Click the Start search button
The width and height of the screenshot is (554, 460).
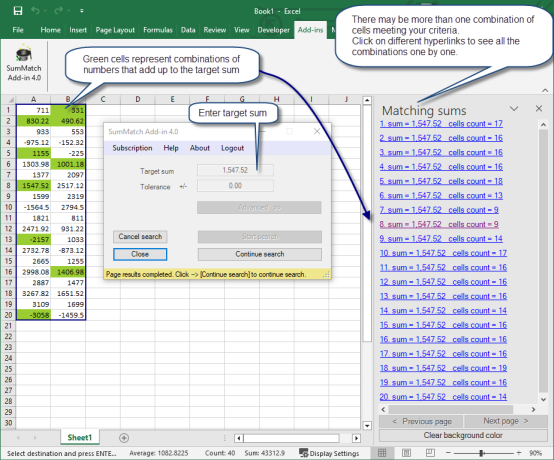point(260,236)
